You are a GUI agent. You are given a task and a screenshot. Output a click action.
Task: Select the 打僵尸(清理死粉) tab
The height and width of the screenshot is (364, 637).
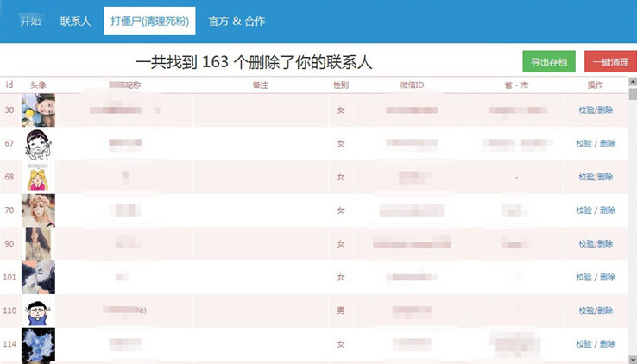coord(149,21)
